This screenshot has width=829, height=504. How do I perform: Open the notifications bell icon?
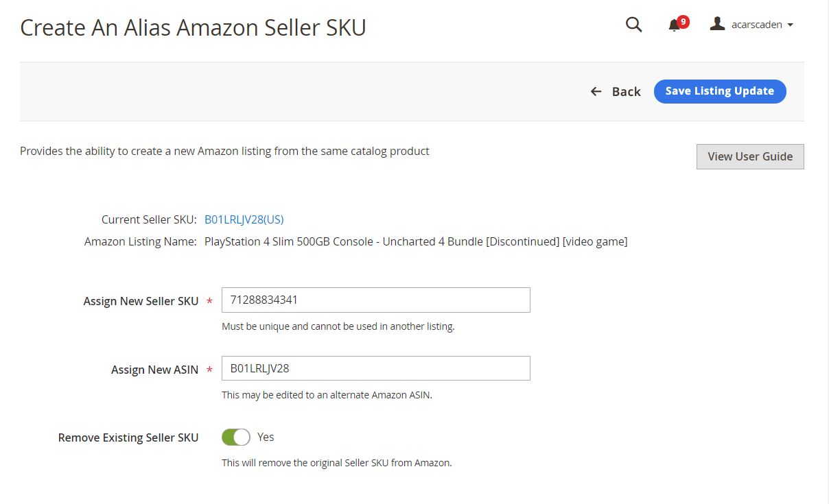[674, 26]
